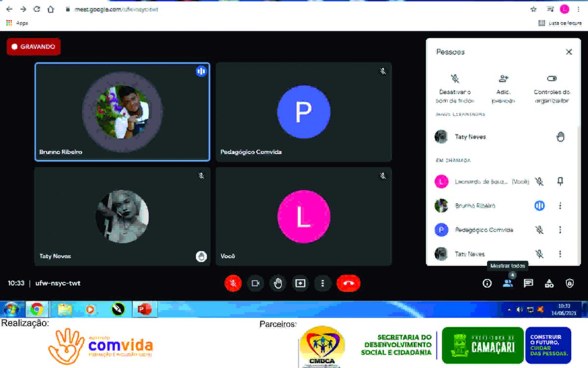Toggle the camera on or off
Image resolution: width=588 pixels, height=368 pixels.
click(255, 283)
